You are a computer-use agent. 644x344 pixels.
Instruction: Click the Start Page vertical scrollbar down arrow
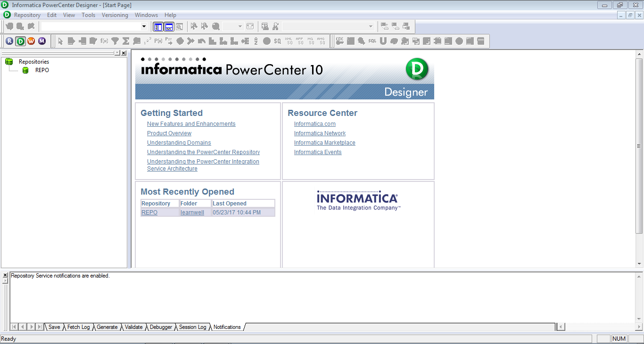coord(639,264)
